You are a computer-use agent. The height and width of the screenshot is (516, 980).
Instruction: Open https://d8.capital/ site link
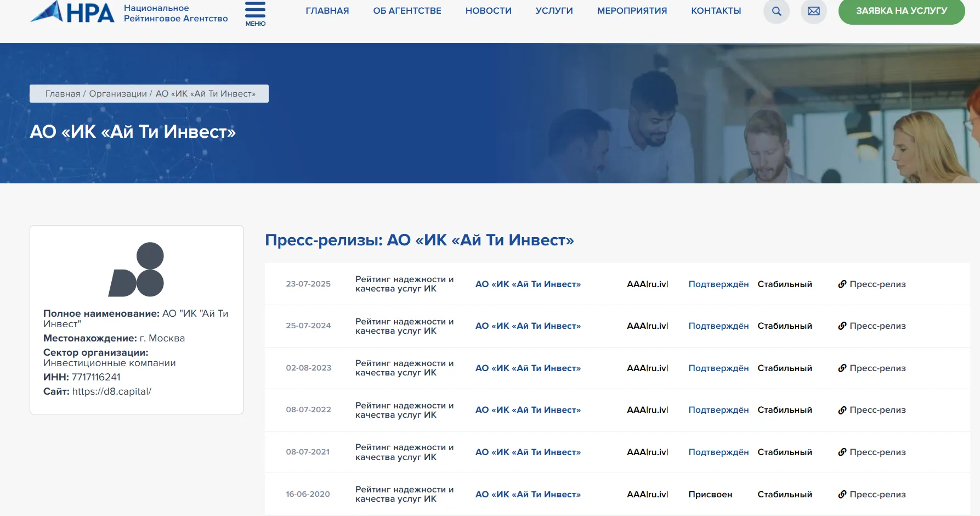(112, 391)
